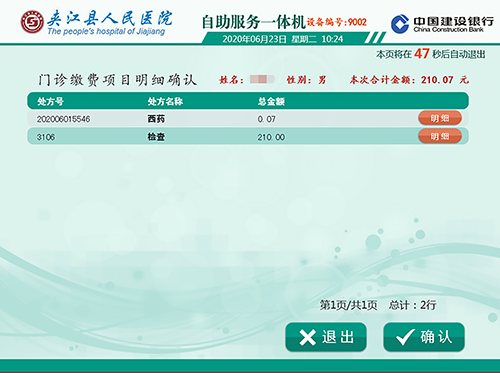Open 明细 for the 检查 prescription

pyautogui.click(x=440, y=136)
